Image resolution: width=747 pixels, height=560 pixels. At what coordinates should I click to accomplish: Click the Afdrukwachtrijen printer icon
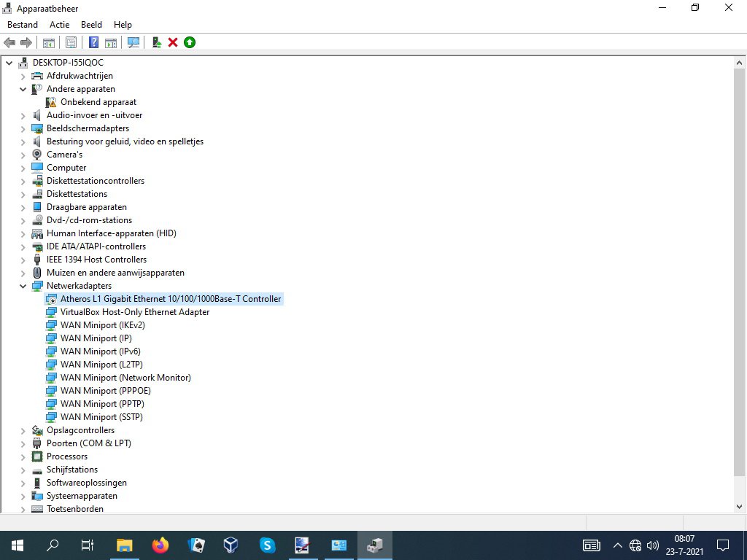coord(36,76)
